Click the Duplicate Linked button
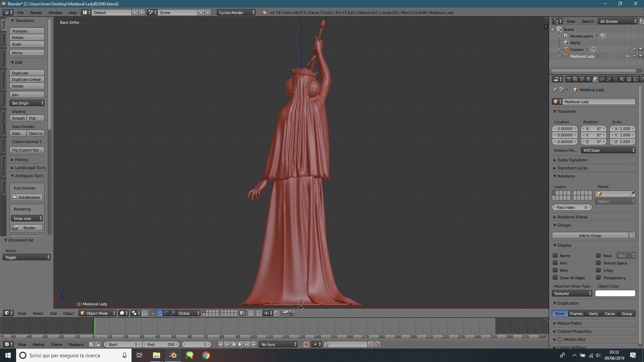The image size is (644, 362). pos(27,79)
